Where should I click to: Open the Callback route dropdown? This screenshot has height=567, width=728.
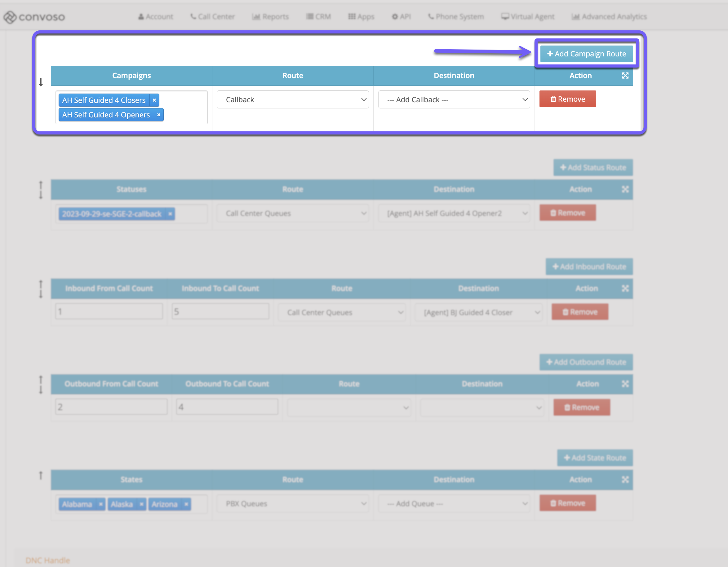[292, 99]
